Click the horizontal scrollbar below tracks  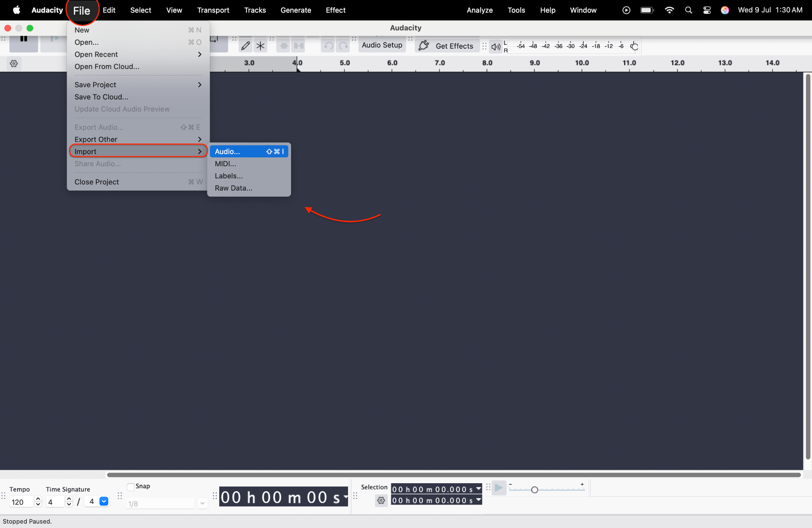454,475
